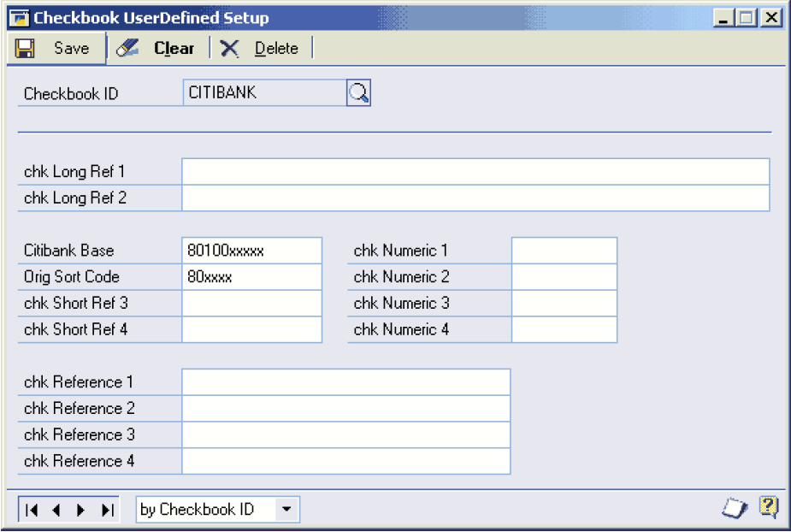
Task: Go to the first record
Action: tap(32, 510)
